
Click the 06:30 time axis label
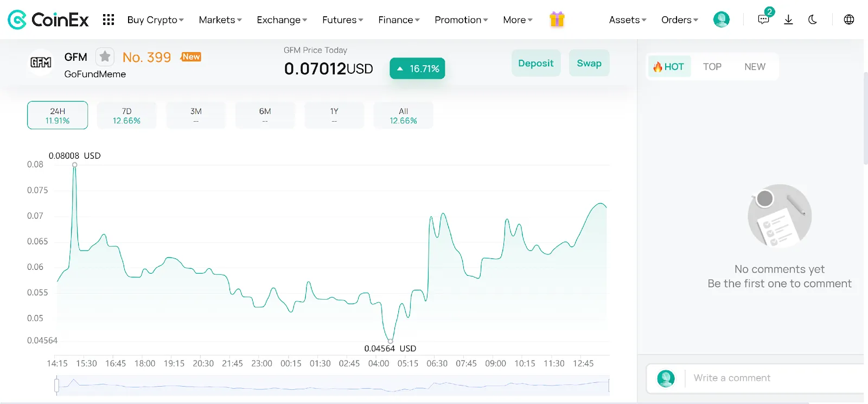437,363
